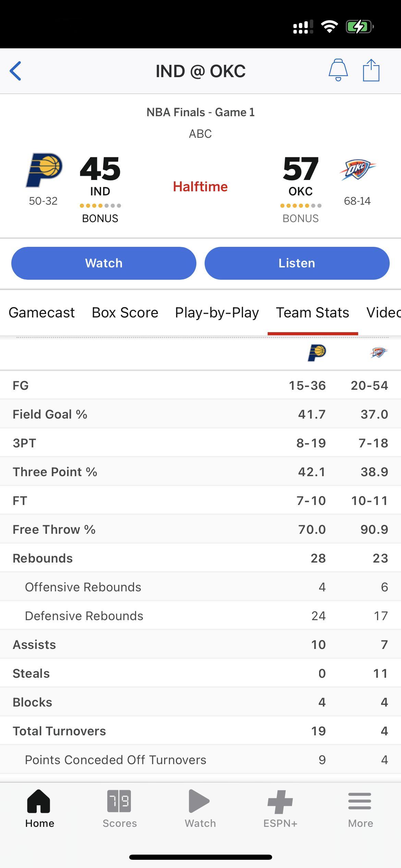The height and width of the screenshot is (868, 401).
Task: Tap the Thunder column header logo
Action: pos(379,352)
